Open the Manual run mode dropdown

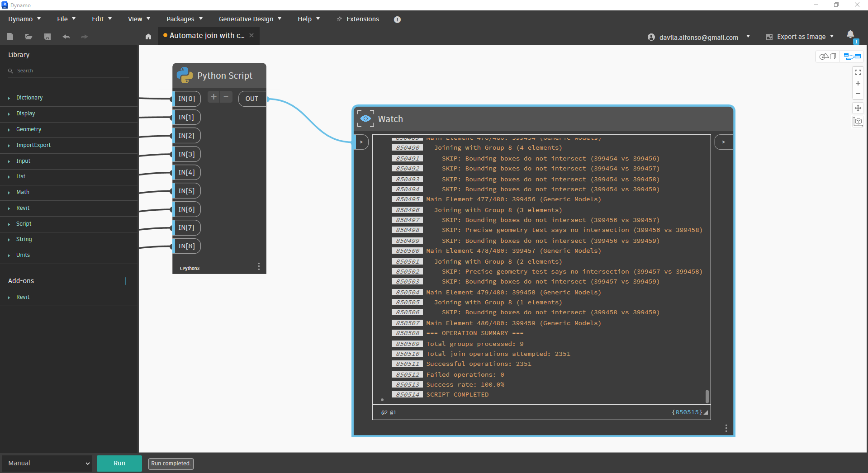pos(47,463)
